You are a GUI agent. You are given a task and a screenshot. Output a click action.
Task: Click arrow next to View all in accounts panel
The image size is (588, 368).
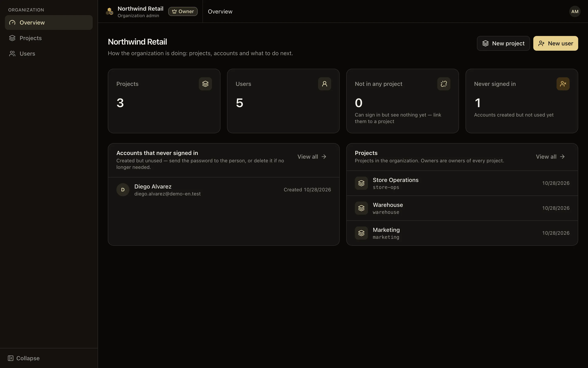[x=324, y=156]
